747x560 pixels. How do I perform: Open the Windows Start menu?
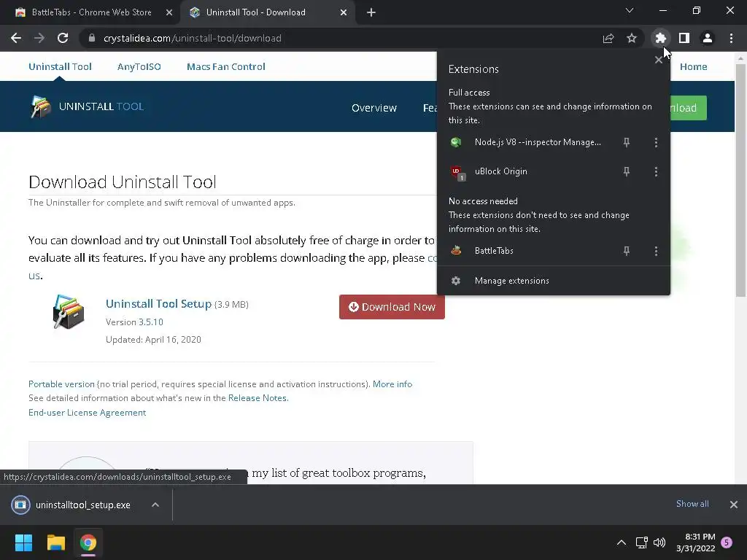point(23,542)
